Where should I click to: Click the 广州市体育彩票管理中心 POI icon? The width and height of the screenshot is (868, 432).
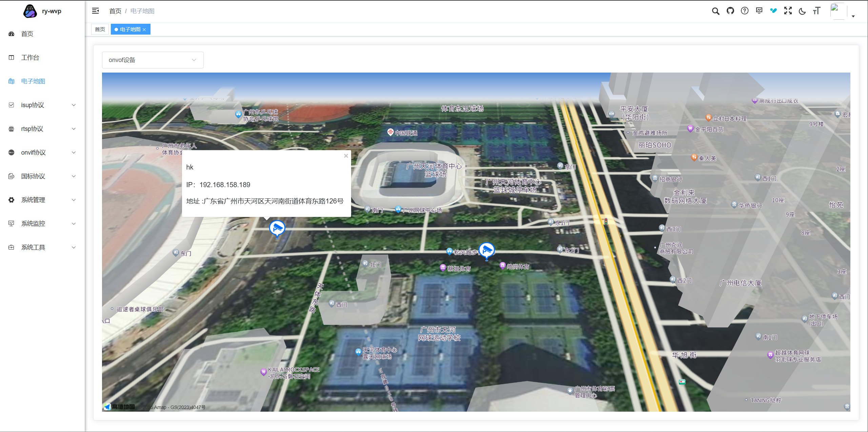coord(570,390)
